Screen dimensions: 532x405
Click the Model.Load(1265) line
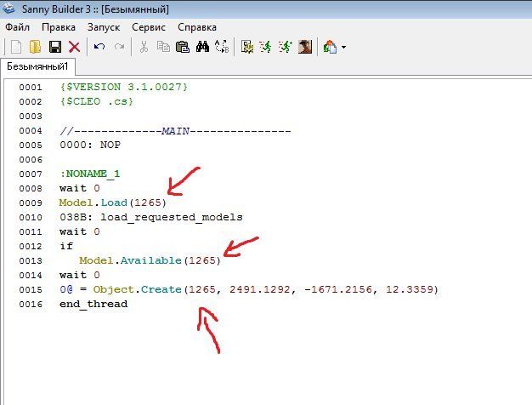(113, 202)
